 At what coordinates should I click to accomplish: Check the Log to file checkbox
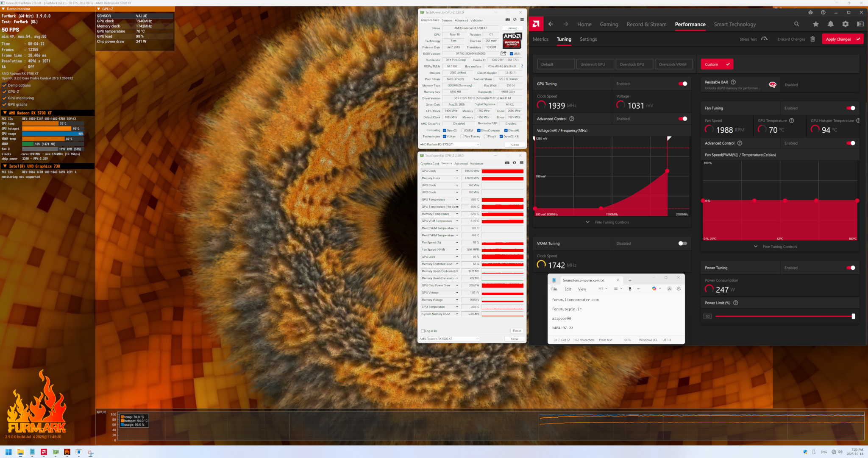coord(423,331)
